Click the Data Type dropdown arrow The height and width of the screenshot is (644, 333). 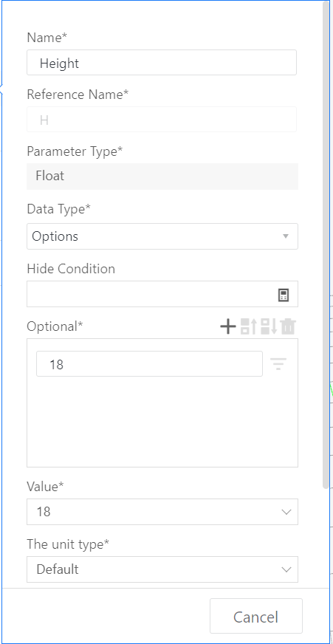point(286,236)
